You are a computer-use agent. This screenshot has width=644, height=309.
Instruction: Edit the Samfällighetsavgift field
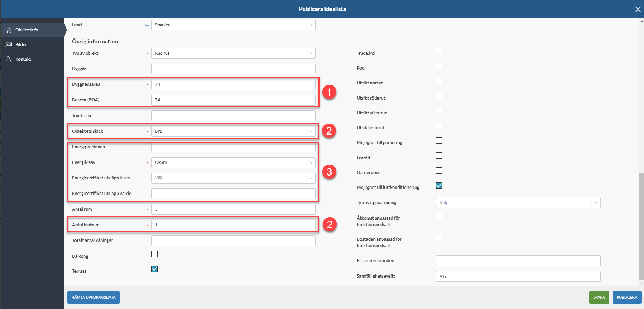pyautogui.click(x=518, y=276)
